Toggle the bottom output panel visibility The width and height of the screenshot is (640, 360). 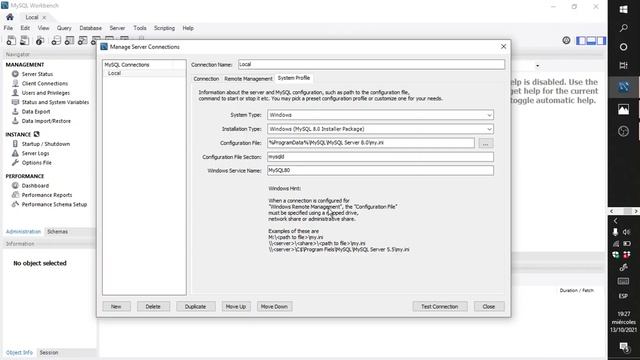(591, 40)
